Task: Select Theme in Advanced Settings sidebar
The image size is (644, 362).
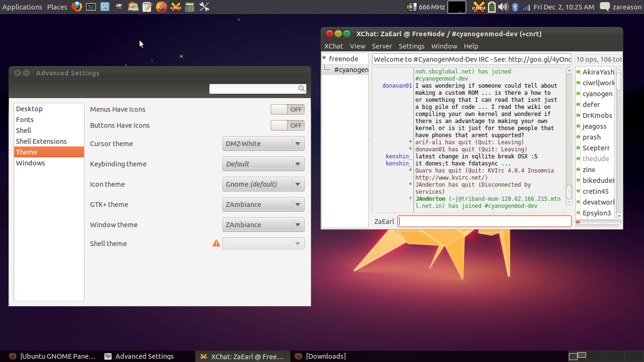Action: (49, 152)
